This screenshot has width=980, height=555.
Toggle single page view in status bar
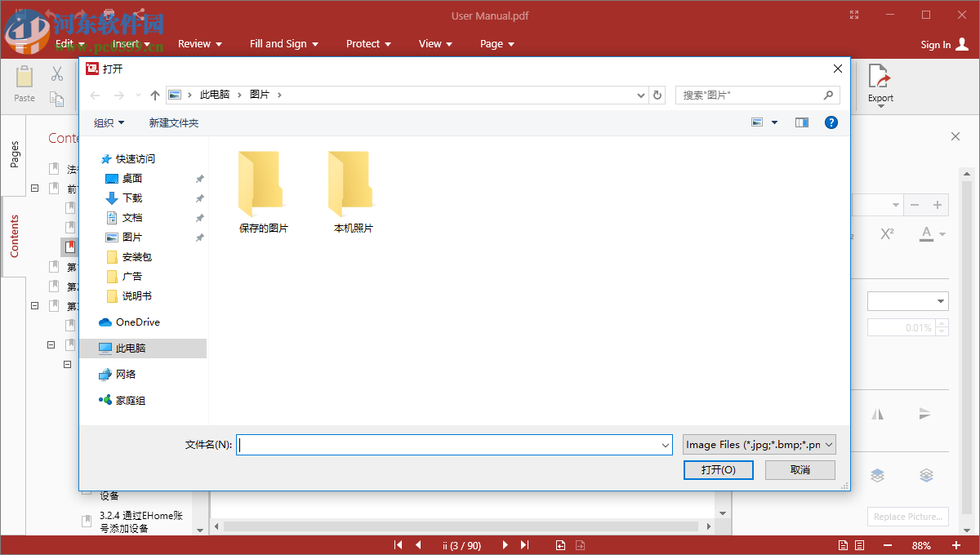point(843,544)
